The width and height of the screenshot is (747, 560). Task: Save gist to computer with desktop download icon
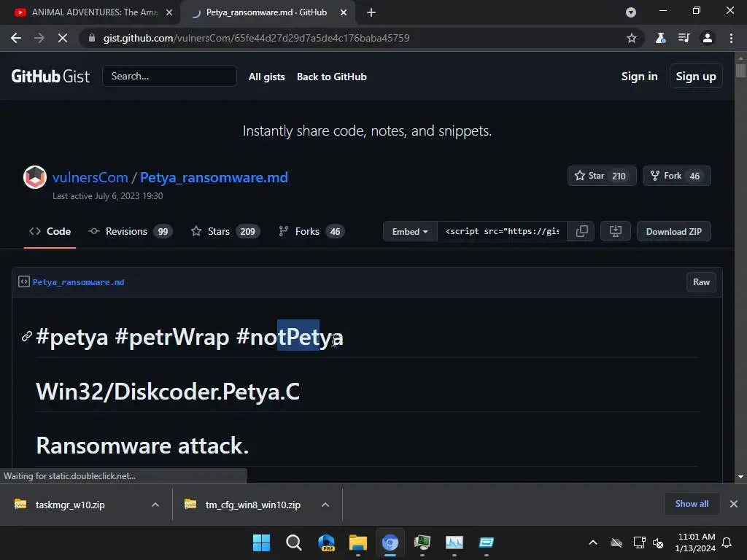[616, 231]
